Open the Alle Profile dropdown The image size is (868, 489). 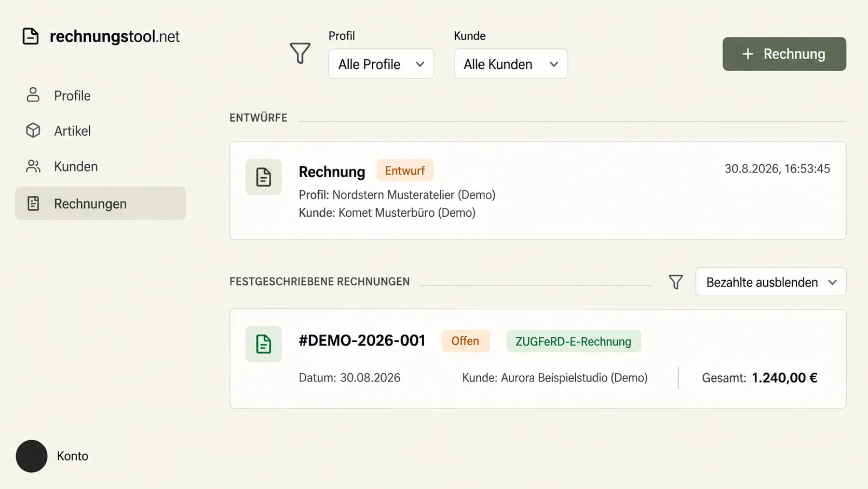pyautogui.click(x=381, y=63)
